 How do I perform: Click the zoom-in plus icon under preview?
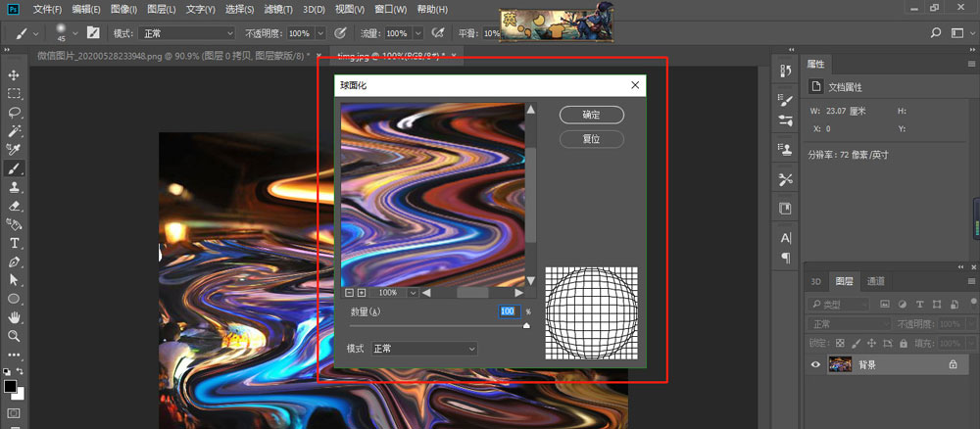[362, 292]
